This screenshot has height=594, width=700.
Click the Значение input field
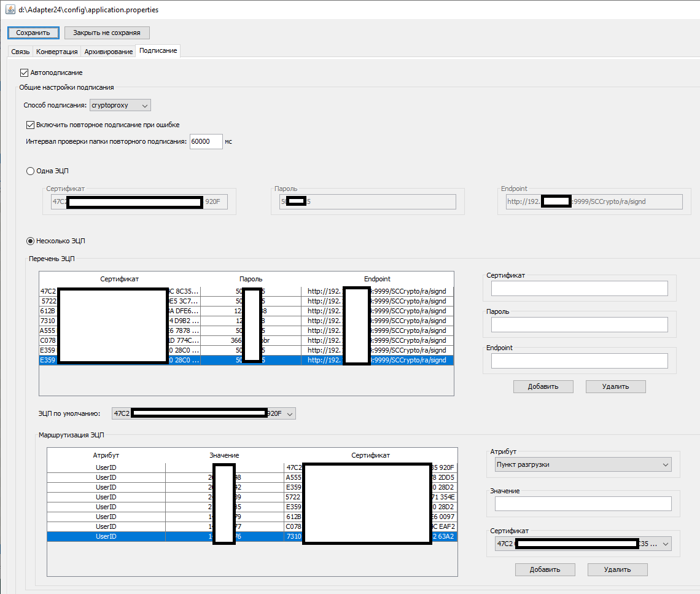pyautogui.click(x=583, y=504)
